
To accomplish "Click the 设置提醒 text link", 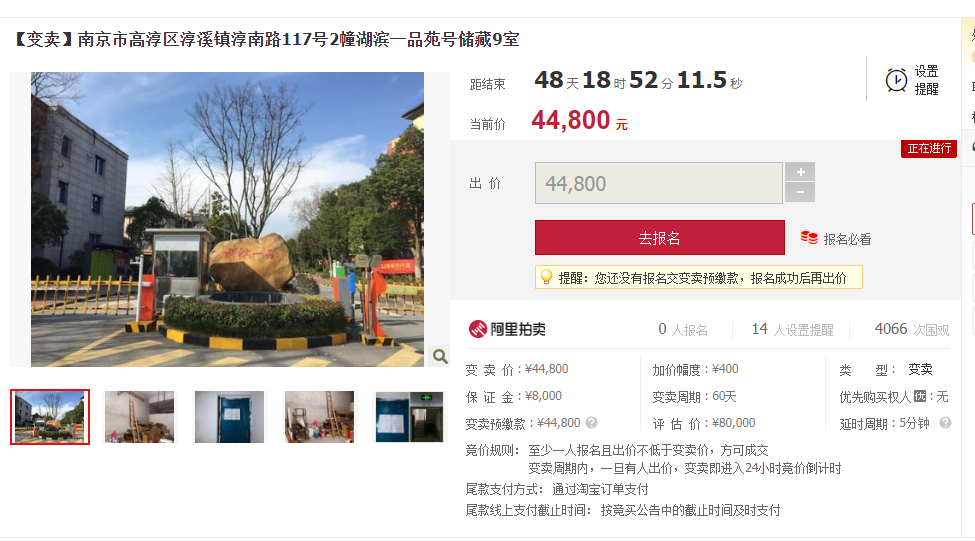I will (x=926, y=80).
